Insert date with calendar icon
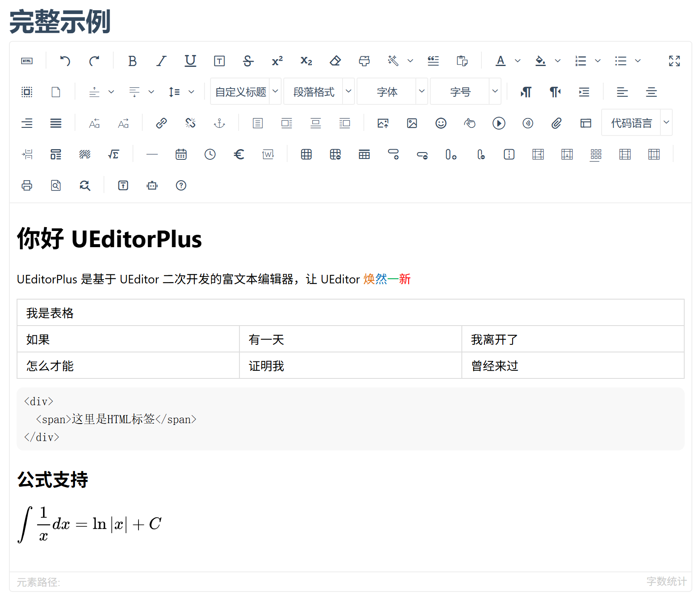Screen dimensions: 700x603 181,154
